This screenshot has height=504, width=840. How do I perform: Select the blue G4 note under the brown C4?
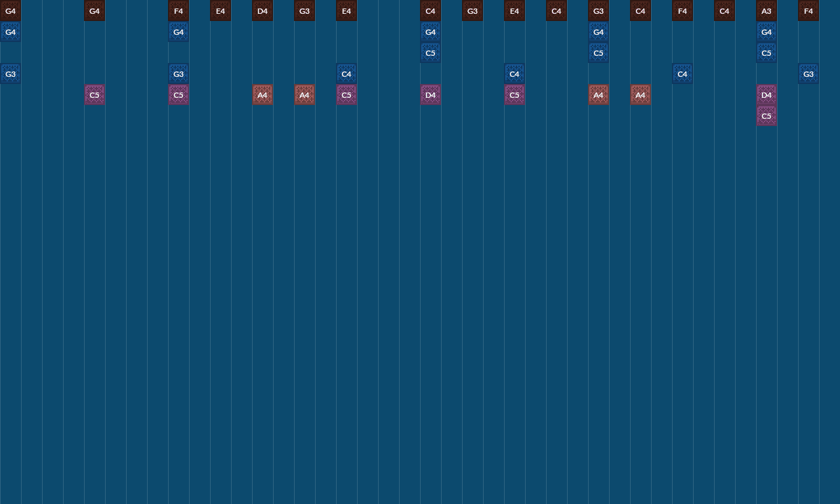tap(430, 31)
